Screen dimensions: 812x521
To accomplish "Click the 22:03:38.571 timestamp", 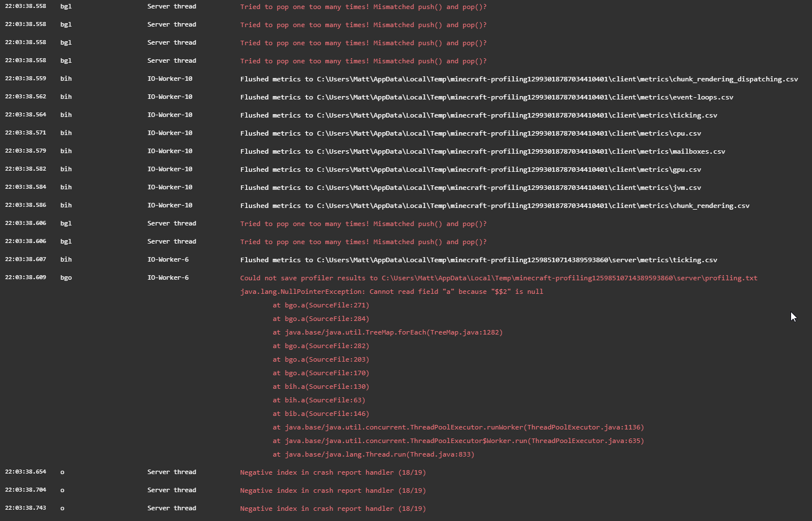I will click(x=25, y=133).
